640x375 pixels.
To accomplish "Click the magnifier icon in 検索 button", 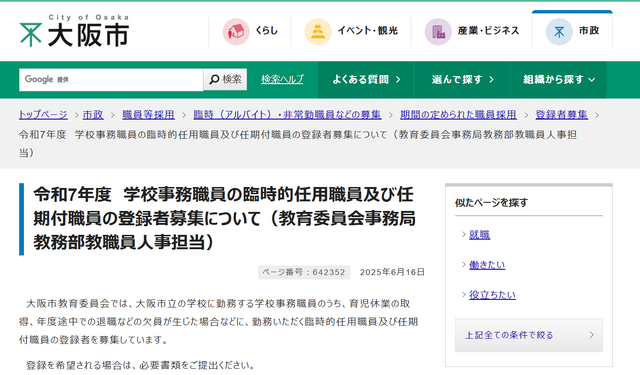I will tap(214, 79).
